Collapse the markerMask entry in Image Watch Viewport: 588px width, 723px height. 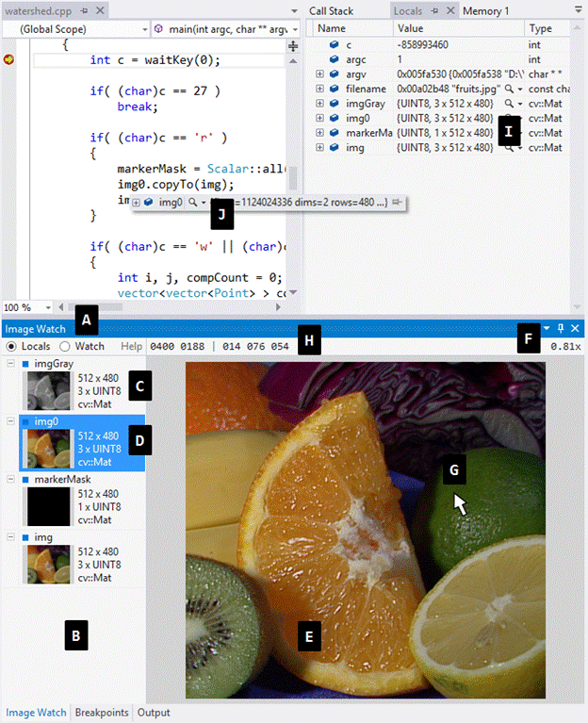click(x=10, y=479)
